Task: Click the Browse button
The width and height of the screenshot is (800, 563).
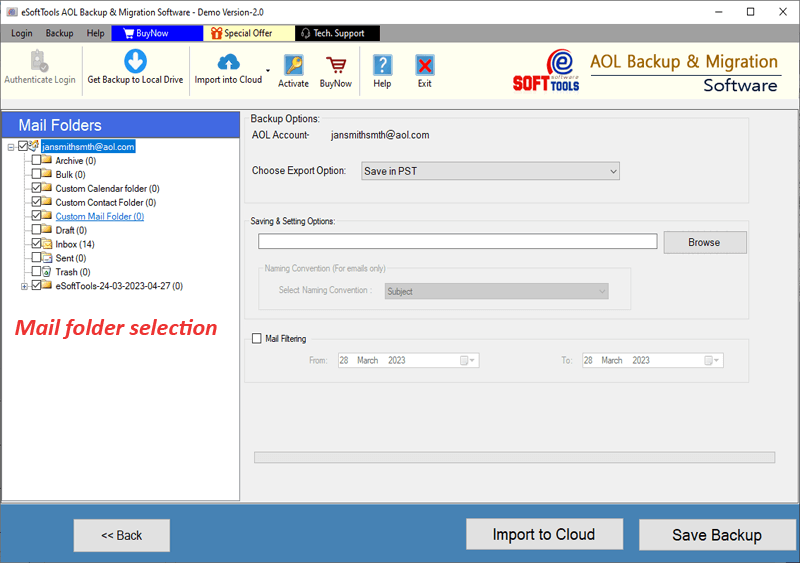Action: point(705,242)
